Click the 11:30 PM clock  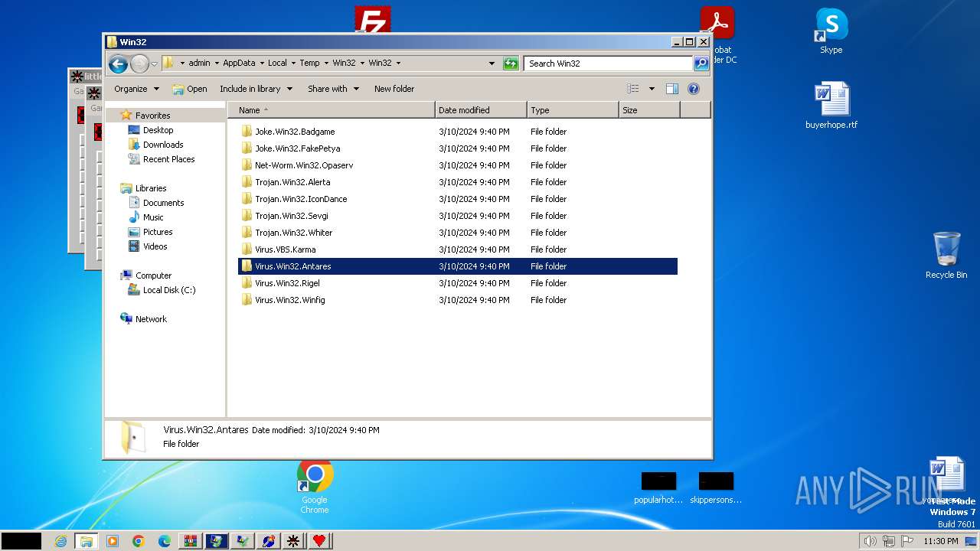point(941,541)
